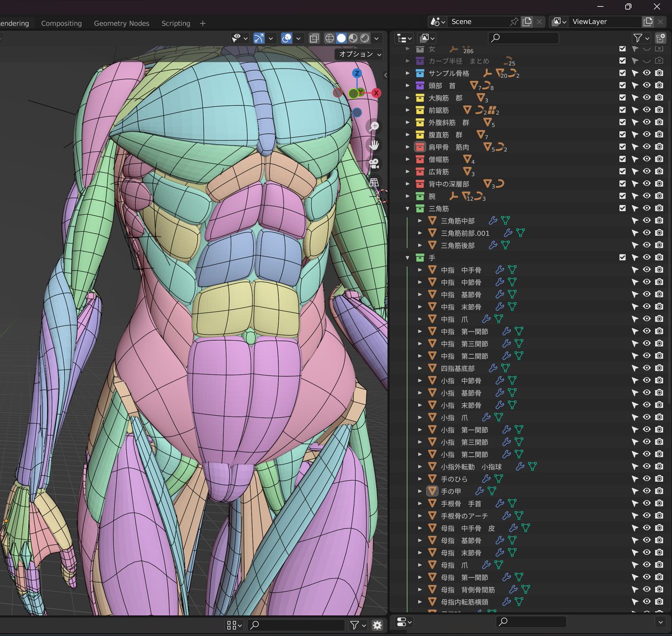
Task: Click the 肩甲骨 筋肉 red collection icon
Action: pyautogui.click(x=420, y=147)
